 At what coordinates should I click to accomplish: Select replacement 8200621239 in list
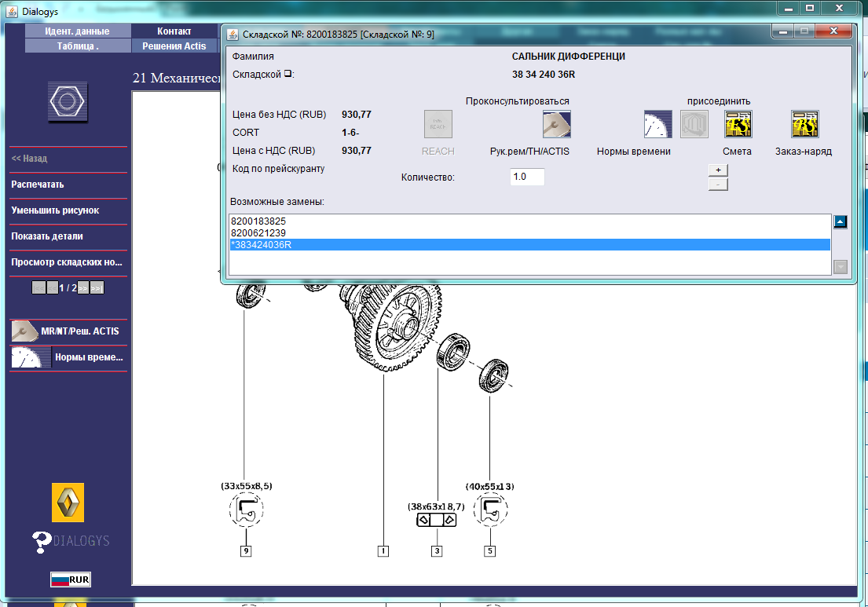[x=529, y=233]
